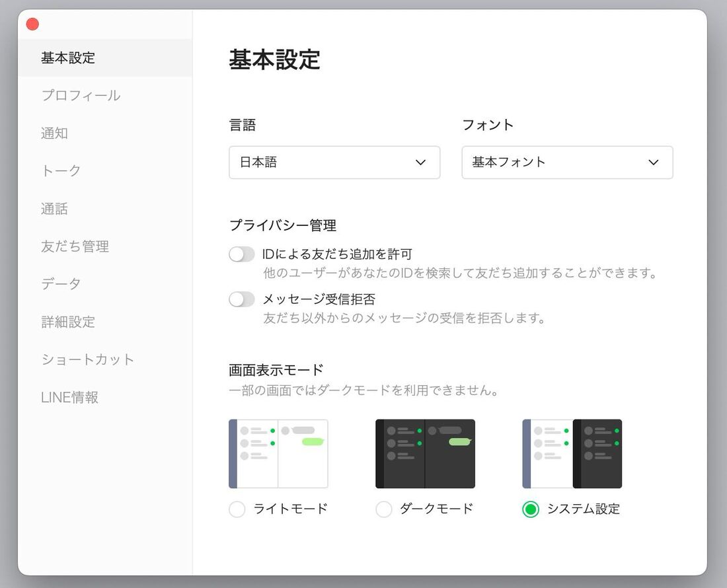727x588 pixels.
Task: Open the 通知 settings section
Action: coord(55,133)
